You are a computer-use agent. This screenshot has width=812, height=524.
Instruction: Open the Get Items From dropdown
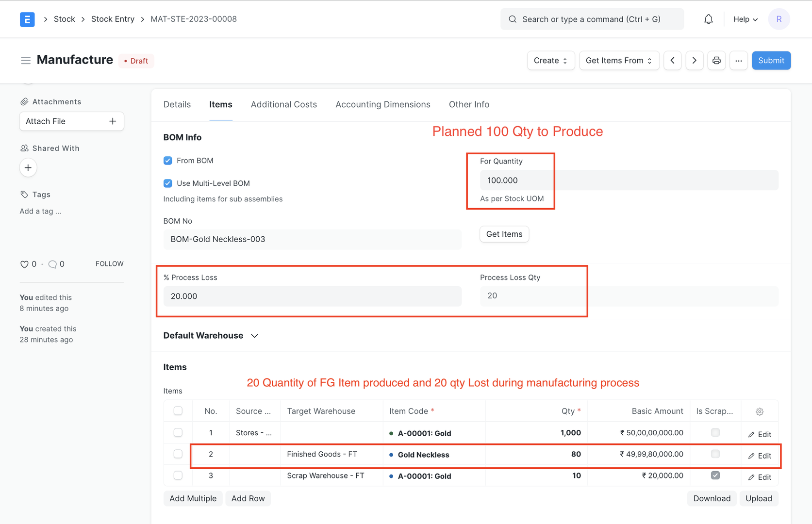[x=618, y=60]
